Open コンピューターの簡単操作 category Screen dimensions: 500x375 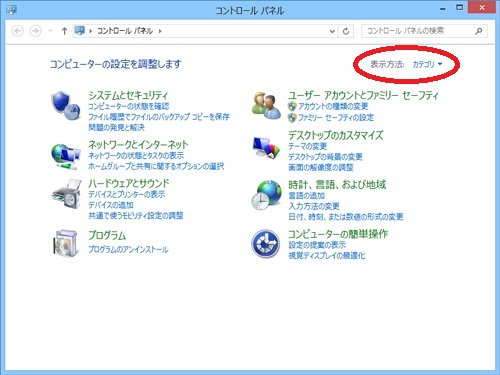pyautogui.click(x=338, y=234)
